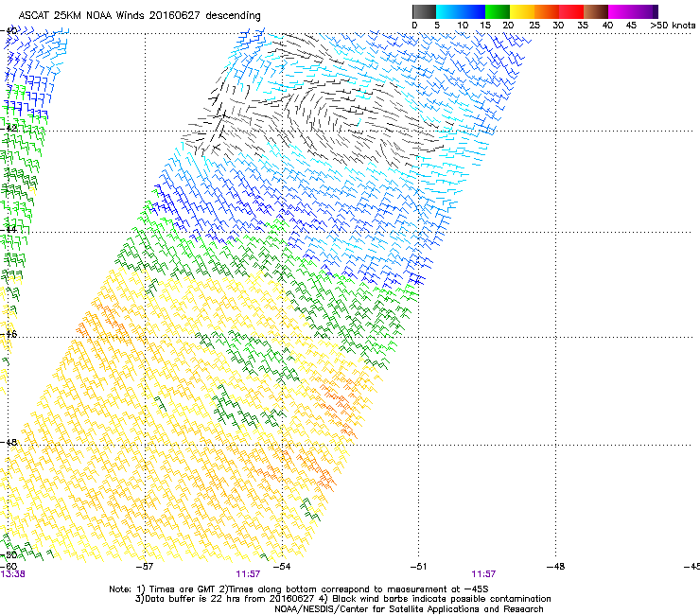Click the '11:57' time stamp near -54
The height and width of the screenshot is (615, 700).
[x=248, y=574]
